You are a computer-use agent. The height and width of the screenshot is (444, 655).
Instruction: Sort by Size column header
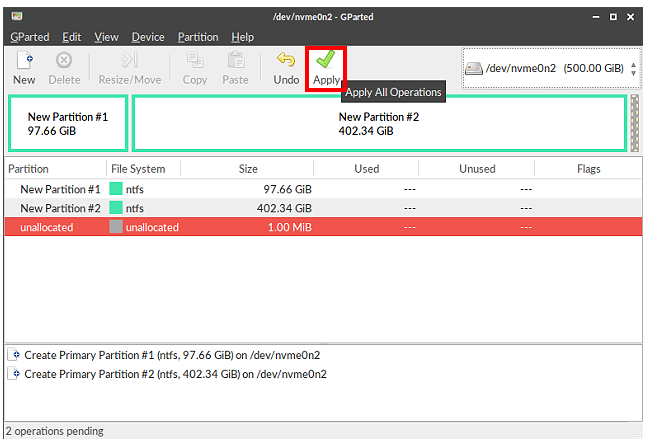click(x=247, y=169)
